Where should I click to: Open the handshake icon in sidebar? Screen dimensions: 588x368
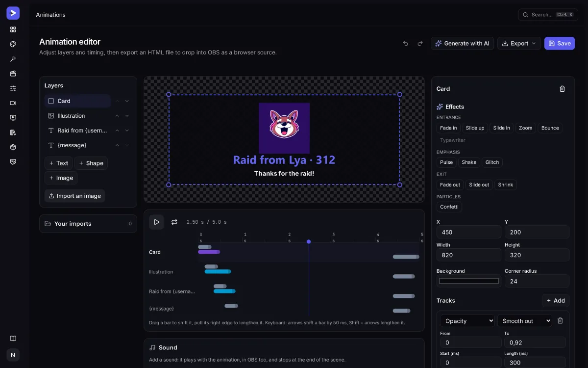coord(13,162)
